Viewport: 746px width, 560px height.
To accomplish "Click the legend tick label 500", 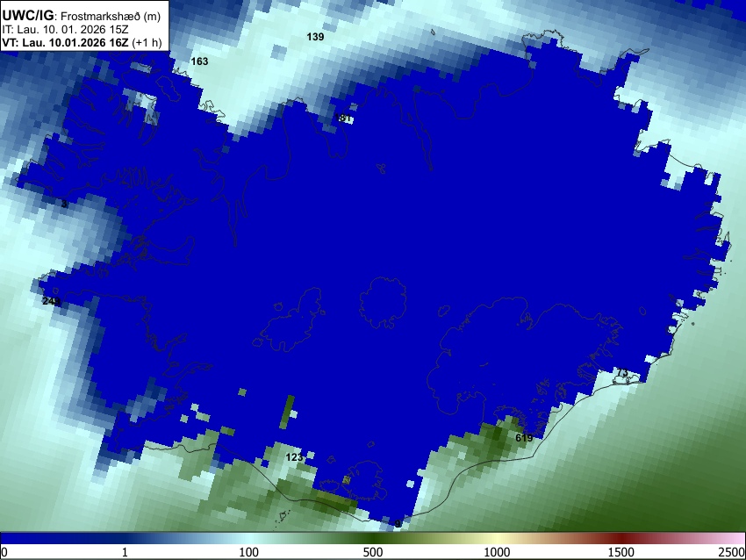I will coord(373,552).
